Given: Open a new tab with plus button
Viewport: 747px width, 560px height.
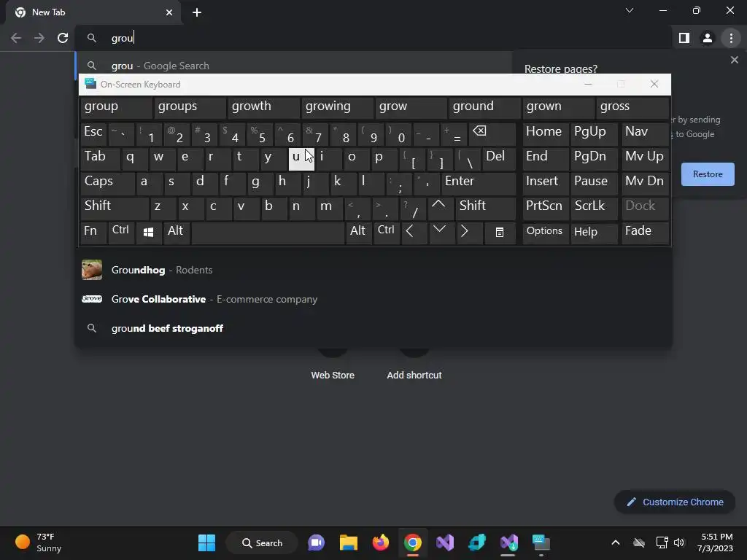Looking at the screenshot, I should [x=197, y=12].
